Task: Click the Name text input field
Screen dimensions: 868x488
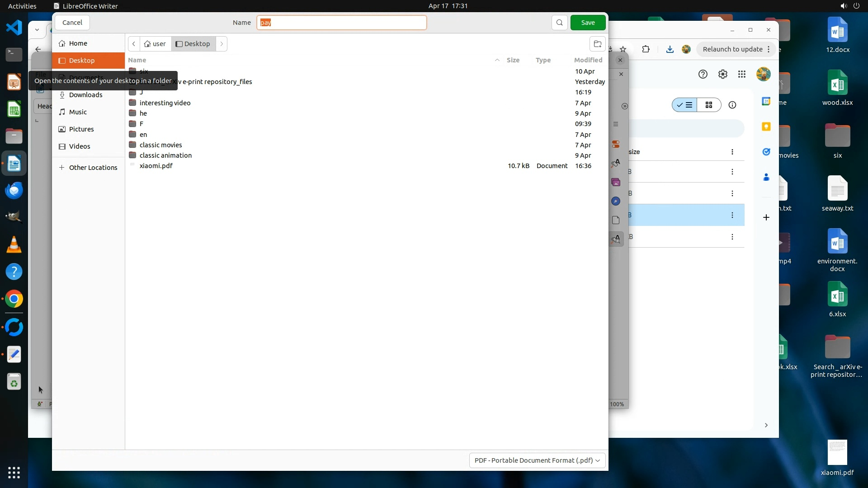Action: [342, 23]
